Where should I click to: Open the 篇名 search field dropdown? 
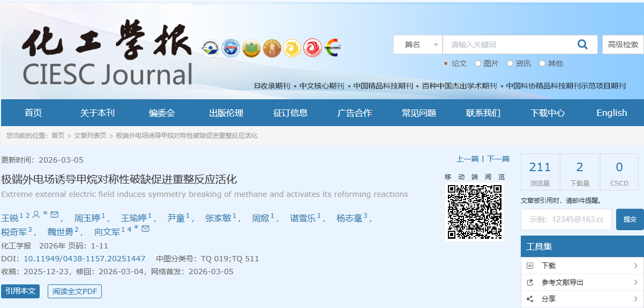coord(418,45)
